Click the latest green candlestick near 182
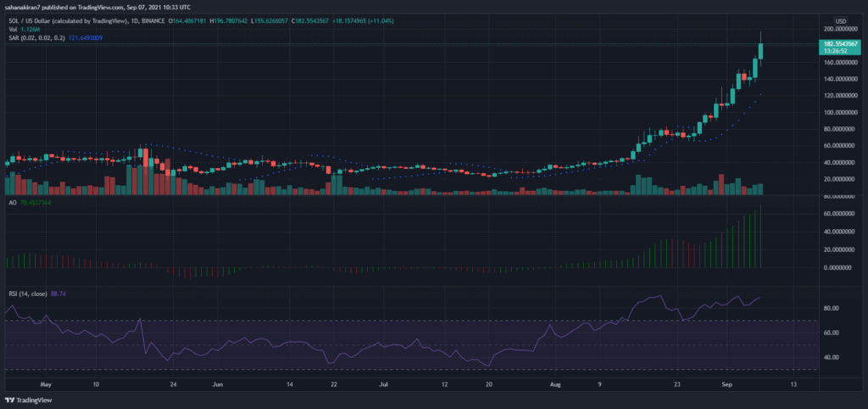 click(x=761, y=51)
